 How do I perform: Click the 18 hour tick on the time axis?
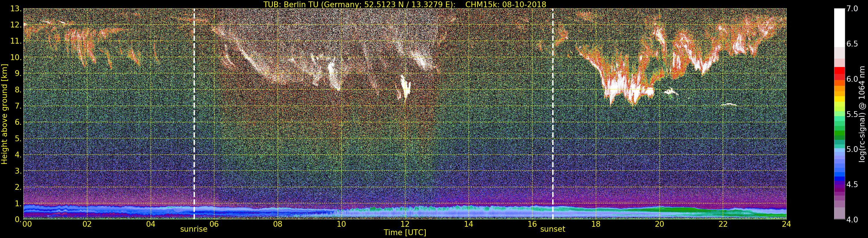click(x=596, y=224)
